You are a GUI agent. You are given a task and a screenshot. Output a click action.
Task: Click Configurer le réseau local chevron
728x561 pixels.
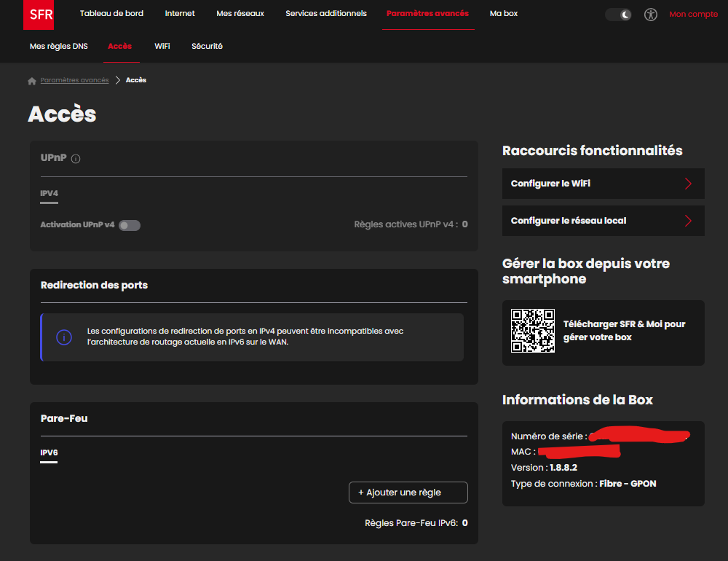688,221
